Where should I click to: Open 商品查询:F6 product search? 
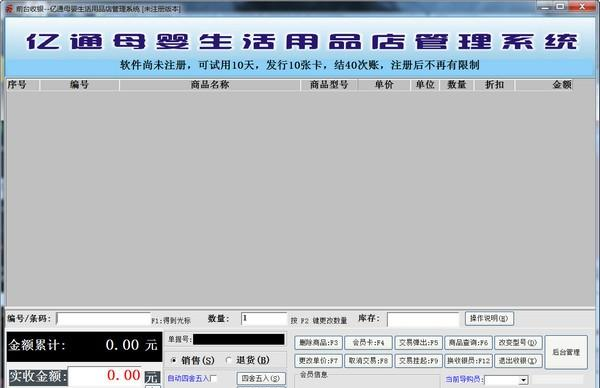468,342
